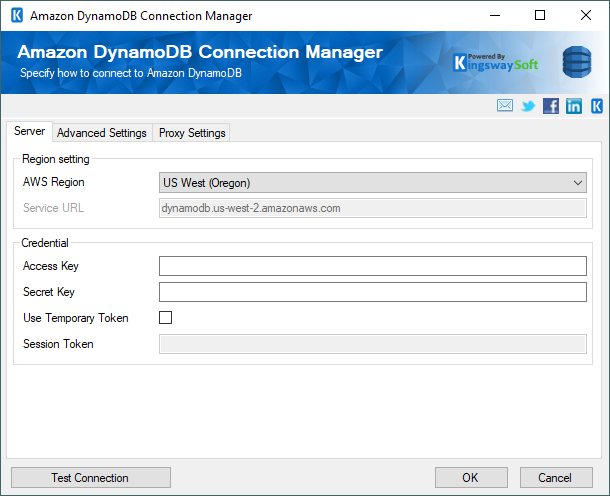The height and width of the screenshot is (496, 610).
Task: Click the Session Token field
Action: pos(373,344)
